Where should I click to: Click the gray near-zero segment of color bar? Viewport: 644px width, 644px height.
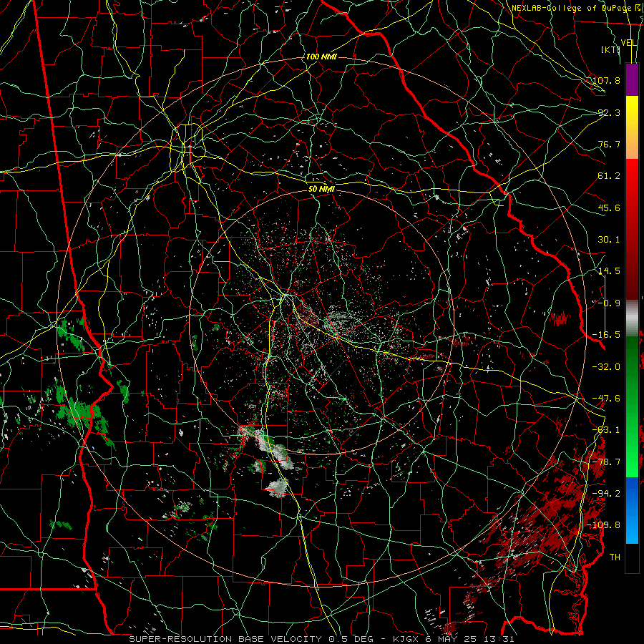632,318
